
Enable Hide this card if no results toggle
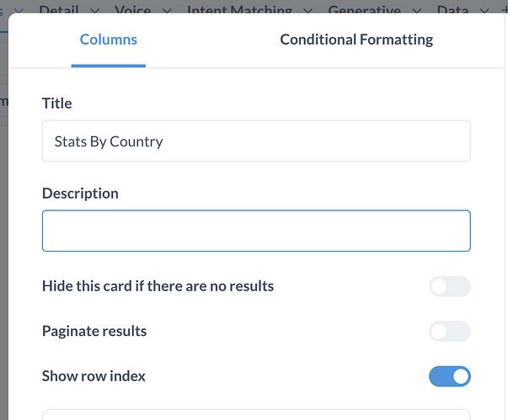pos(449,287)
